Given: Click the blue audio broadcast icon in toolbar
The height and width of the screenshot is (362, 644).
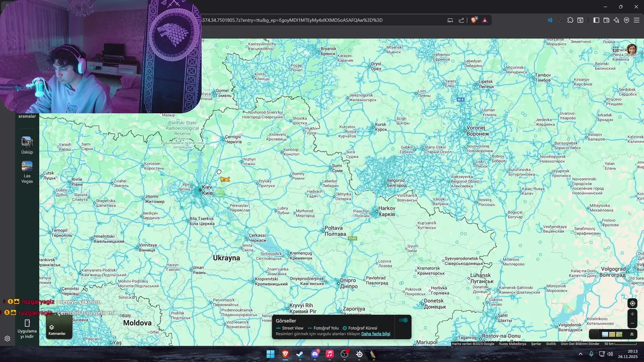Looking at the screenshot, I should click(549, 20).
